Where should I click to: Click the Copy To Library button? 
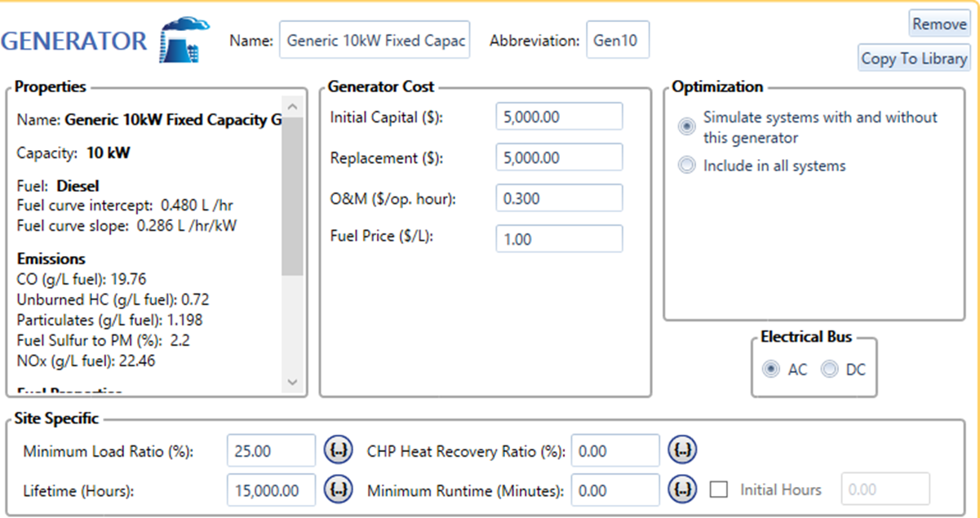point(914,58)
